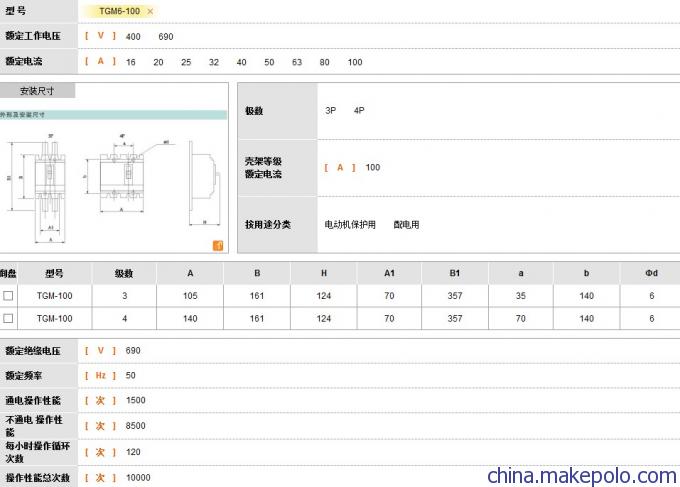680x487 pixels.
Task: Select rated current 25
Action: coord(186,62)
